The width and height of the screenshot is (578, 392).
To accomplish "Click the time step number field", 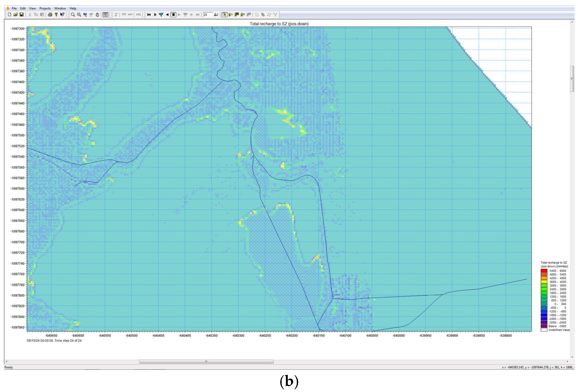I will tap(207, 15).
